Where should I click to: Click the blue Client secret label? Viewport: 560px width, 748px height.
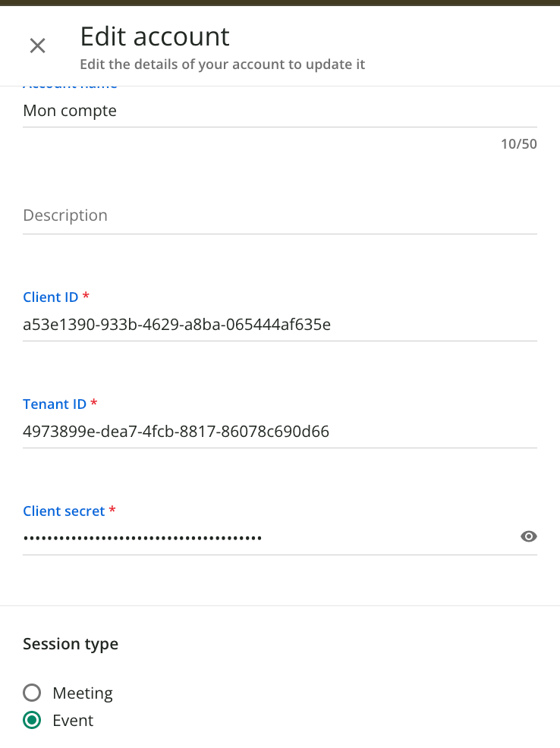(x=64, y=511)
